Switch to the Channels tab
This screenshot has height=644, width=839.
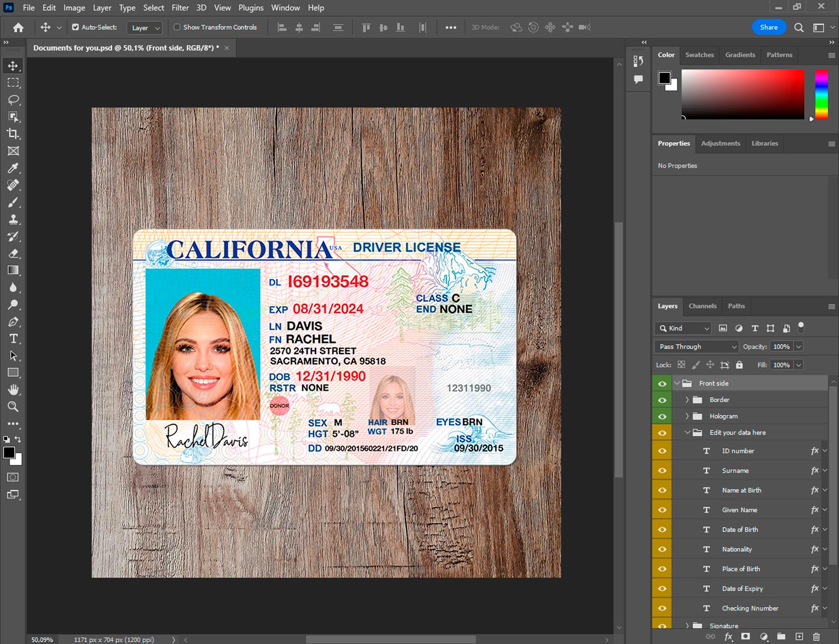point(702,306)
